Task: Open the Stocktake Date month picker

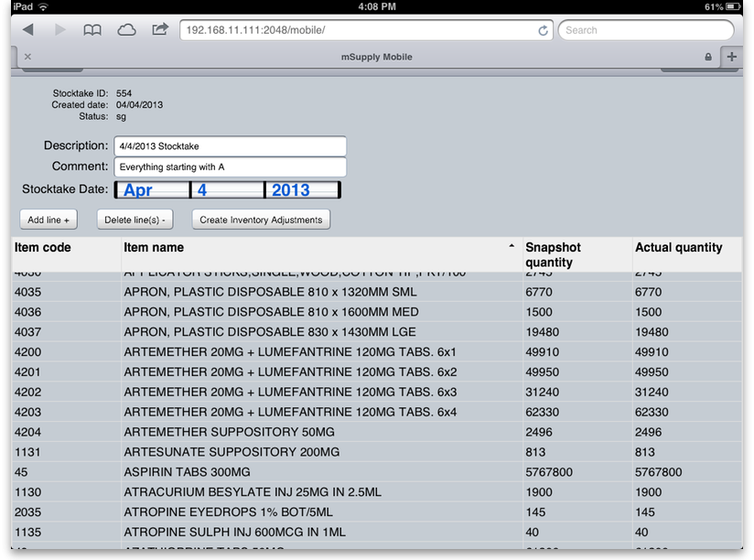Action: coord(152,190)
